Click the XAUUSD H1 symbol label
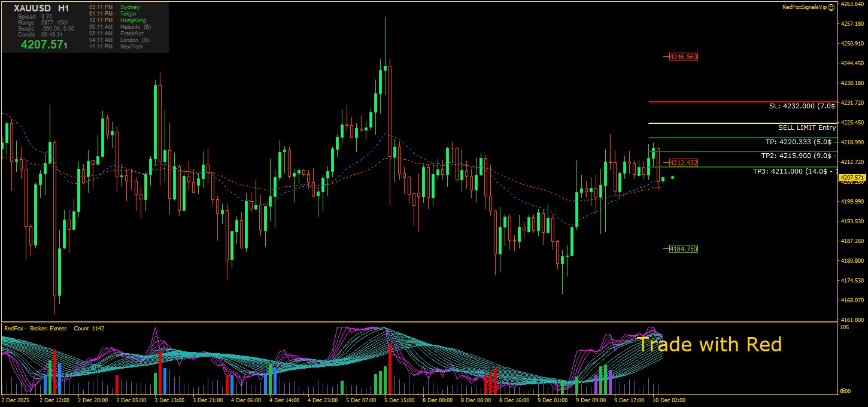The image size is (868, 407). click(41, 8)
